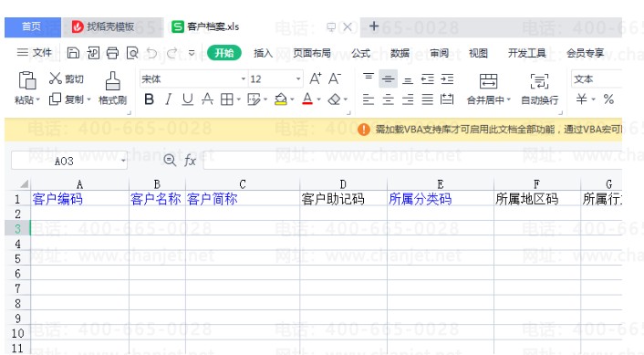Click the Redo arrow

172,53
